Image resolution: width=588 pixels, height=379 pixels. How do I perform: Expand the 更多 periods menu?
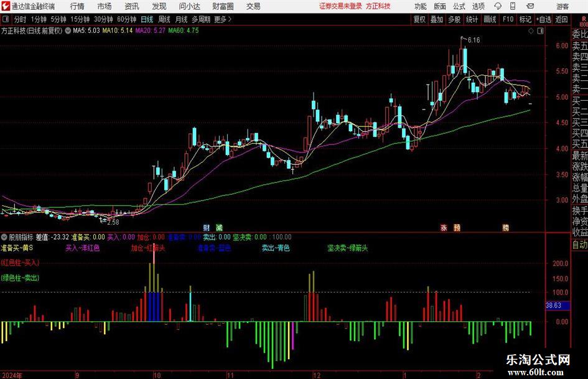click(x=223, y=19)
